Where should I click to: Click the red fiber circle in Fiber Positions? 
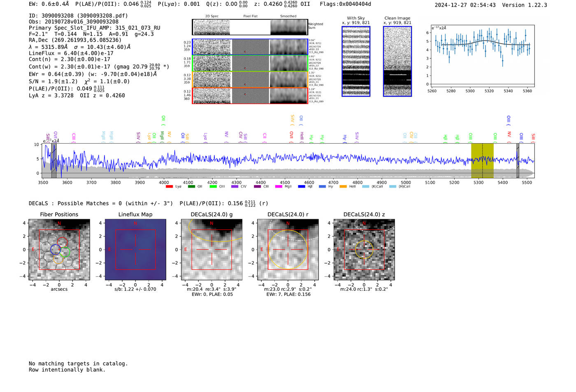point(63,242)
